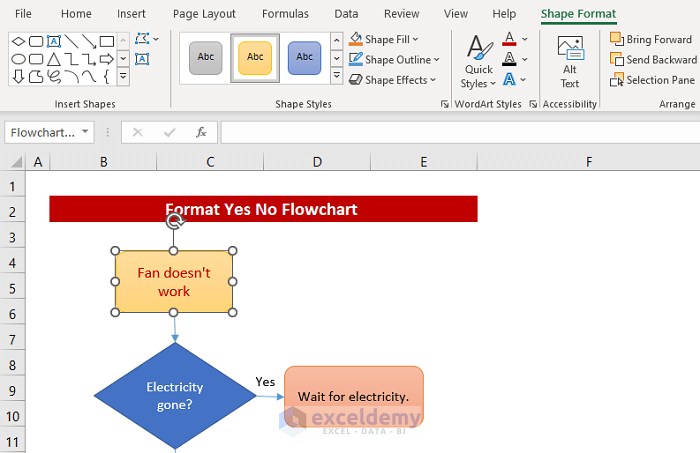This screenshot has width=700, height=453.
Task: Select the arc shape
Action: pos(71,76)
